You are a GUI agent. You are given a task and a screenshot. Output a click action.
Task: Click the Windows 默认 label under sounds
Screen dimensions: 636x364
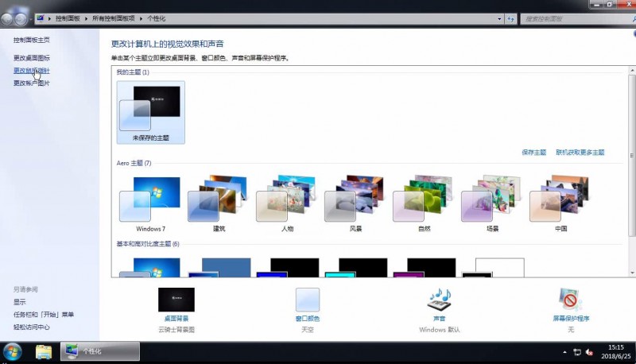coord(440,330)
